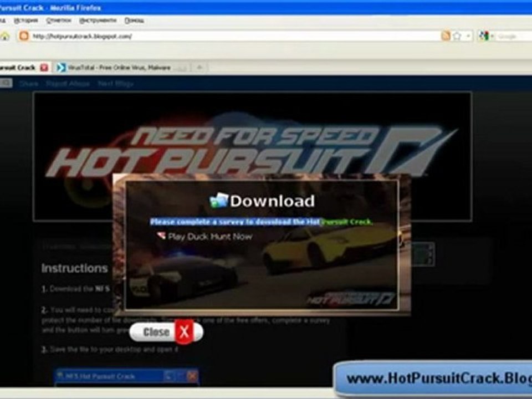This screenshot has width=532, height=399.
Task: Click the Download folder icon in popup
Action: pos(219,201)
